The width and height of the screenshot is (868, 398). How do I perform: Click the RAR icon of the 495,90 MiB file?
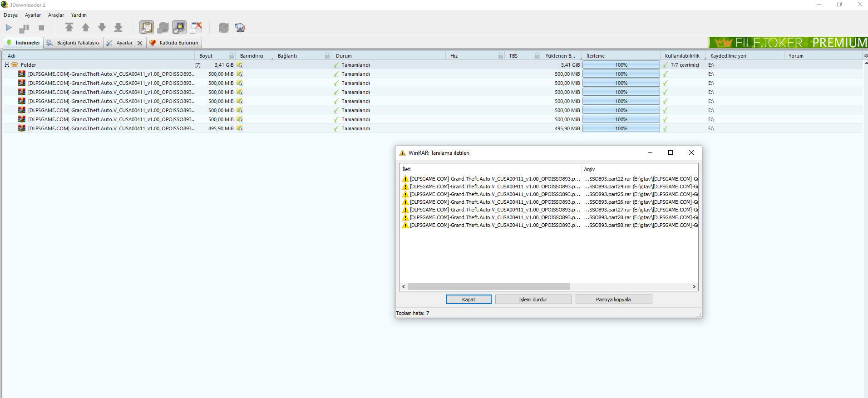point(22,128)
